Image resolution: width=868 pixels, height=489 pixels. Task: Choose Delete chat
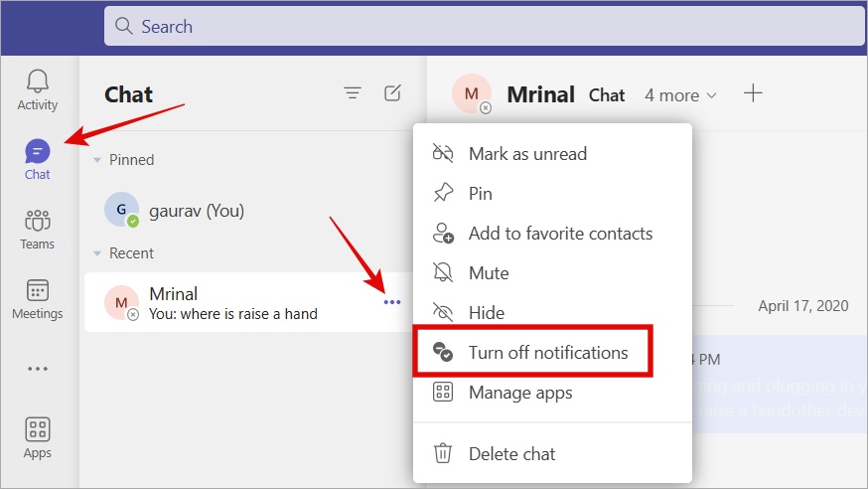(552, 453)
